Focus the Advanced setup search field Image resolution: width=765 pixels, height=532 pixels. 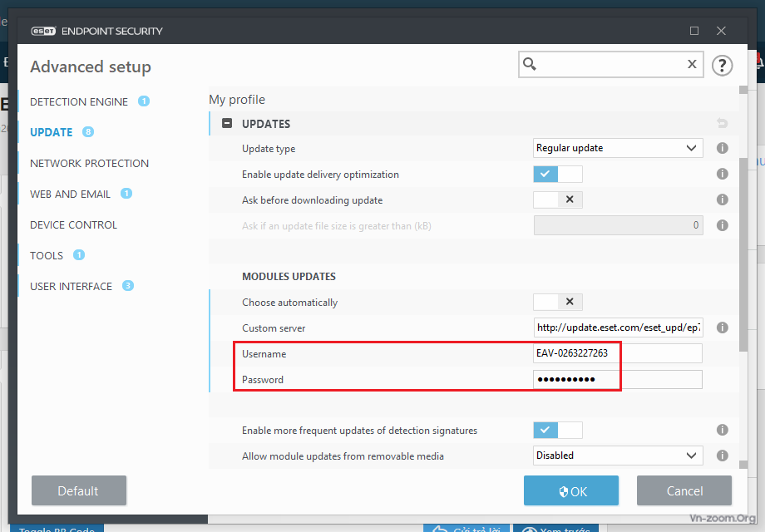[611, 64]
